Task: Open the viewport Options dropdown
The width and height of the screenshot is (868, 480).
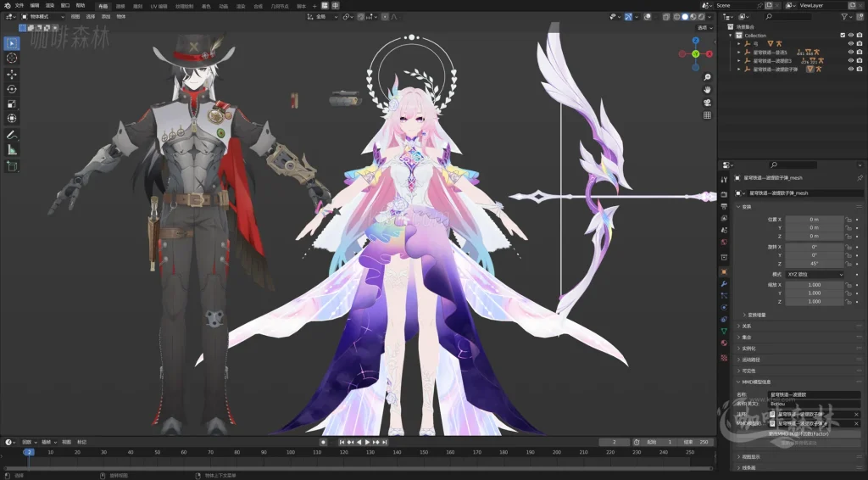Action: (704, 28)
